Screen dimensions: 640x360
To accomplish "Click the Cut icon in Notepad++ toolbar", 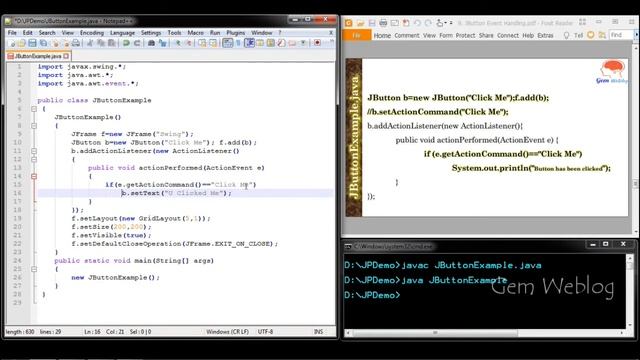I will (x=89, y=43).
